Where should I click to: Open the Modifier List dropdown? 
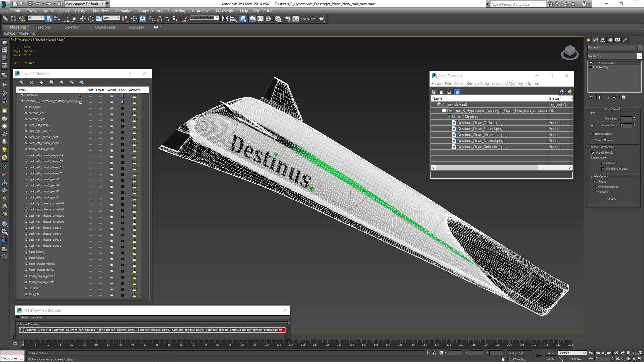coord(639,56)
